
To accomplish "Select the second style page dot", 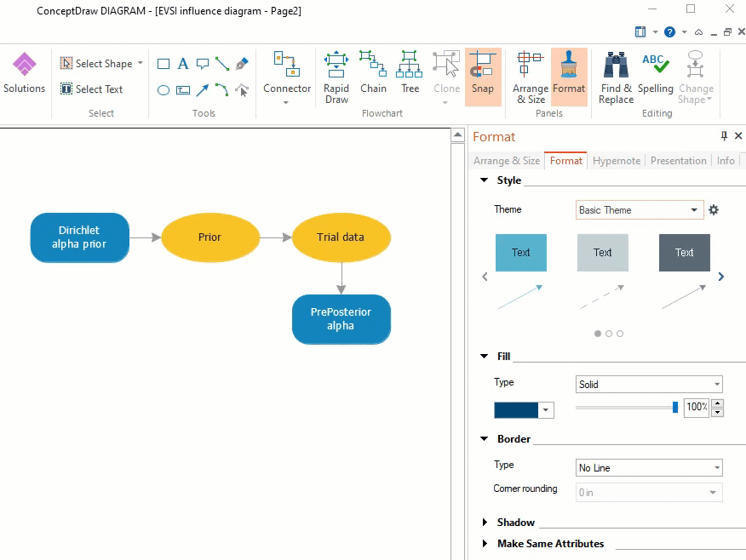I will tap(609, 334).
